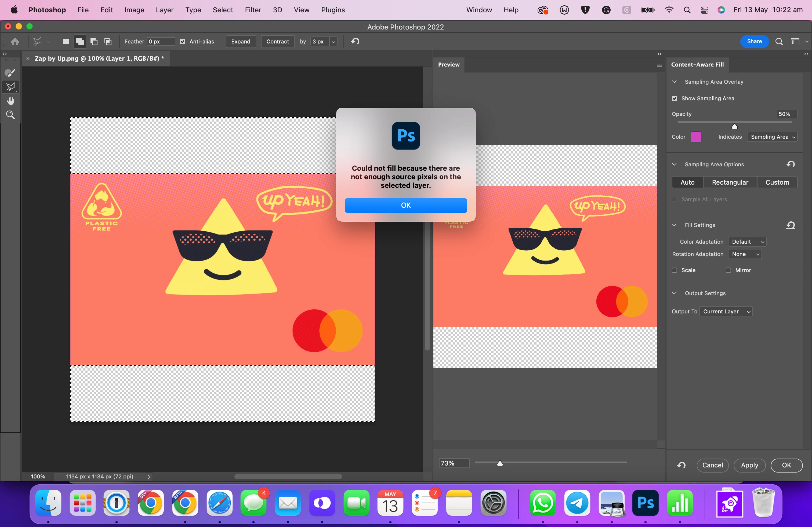The height and width of the screenshot is (527, 812).
Task: Click the Expand button in options bar
Action: [x=241, y=42]
